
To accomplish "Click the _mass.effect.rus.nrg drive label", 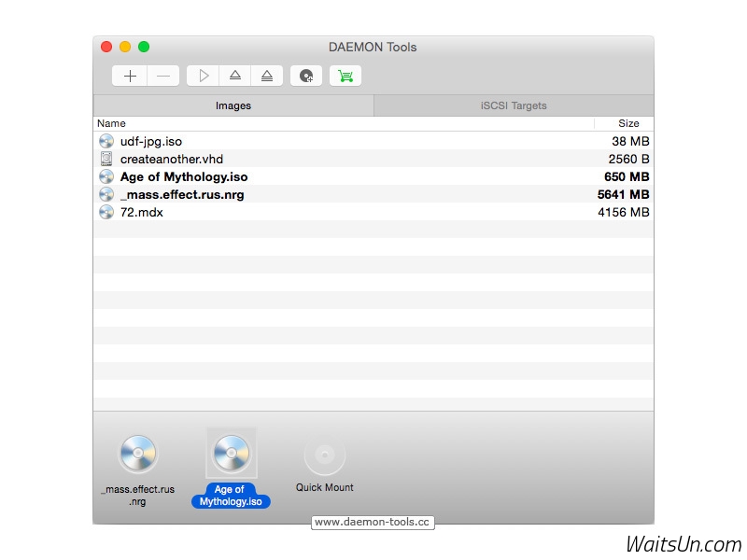I will pyautogui.click(x=137, y=496).
